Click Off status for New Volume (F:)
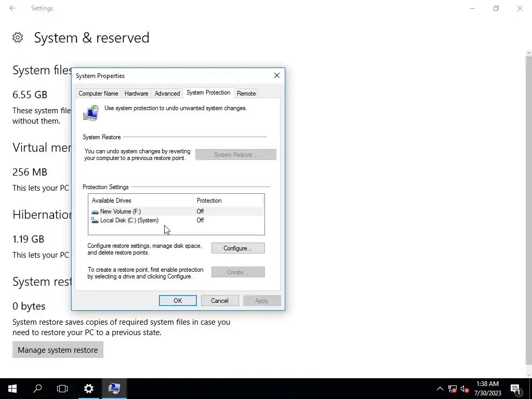 coord(200,211)
